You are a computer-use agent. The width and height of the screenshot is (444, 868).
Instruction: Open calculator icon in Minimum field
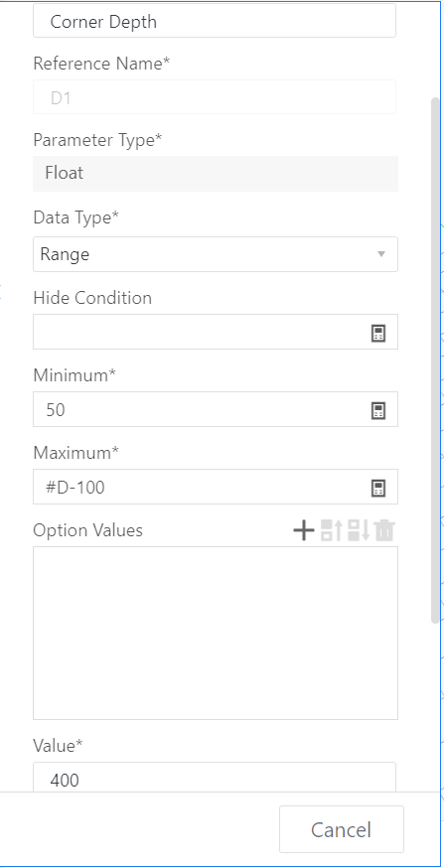378,410
